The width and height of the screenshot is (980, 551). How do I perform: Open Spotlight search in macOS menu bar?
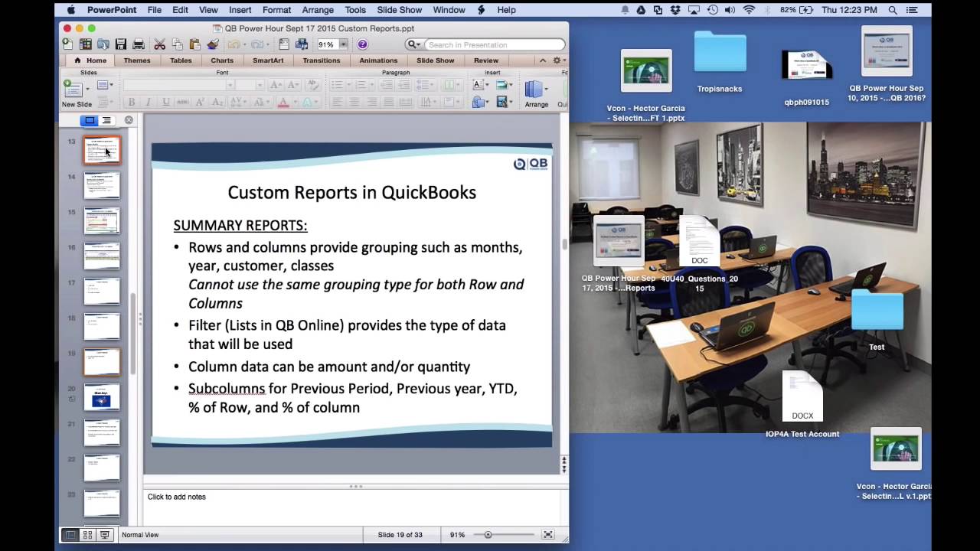click(893, 10)
